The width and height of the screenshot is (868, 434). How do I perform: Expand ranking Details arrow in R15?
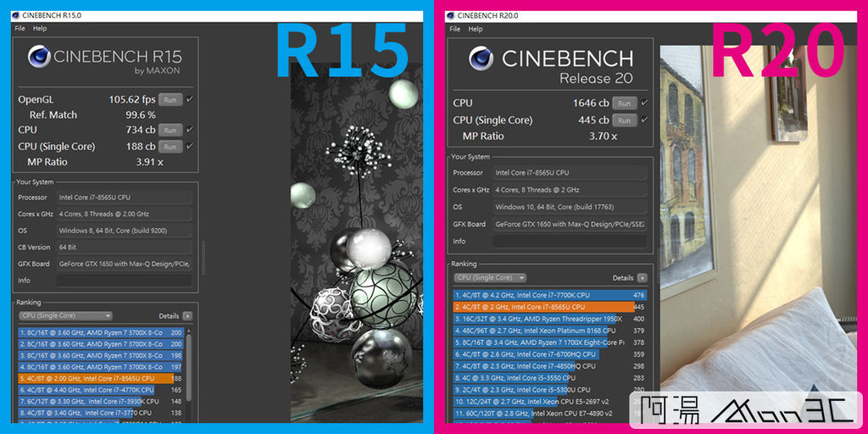click(x=187, y=316)
